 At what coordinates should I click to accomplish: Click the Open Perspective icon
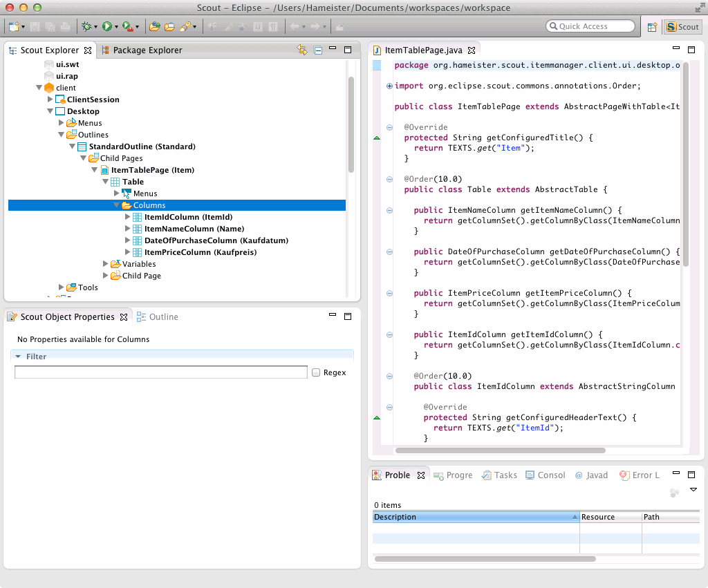651,27
